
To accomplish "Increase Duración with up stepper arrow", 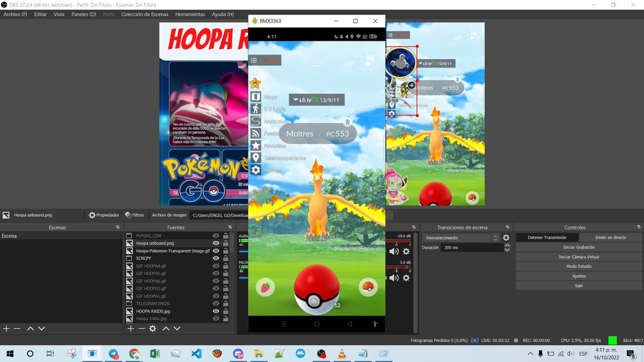I will click(507, 246).
